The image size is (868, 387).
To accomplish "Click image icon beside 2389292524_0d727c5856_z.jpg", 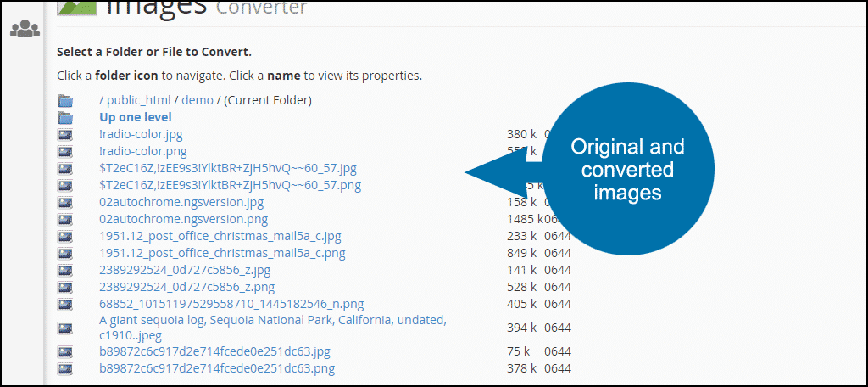I will (65, 271).
